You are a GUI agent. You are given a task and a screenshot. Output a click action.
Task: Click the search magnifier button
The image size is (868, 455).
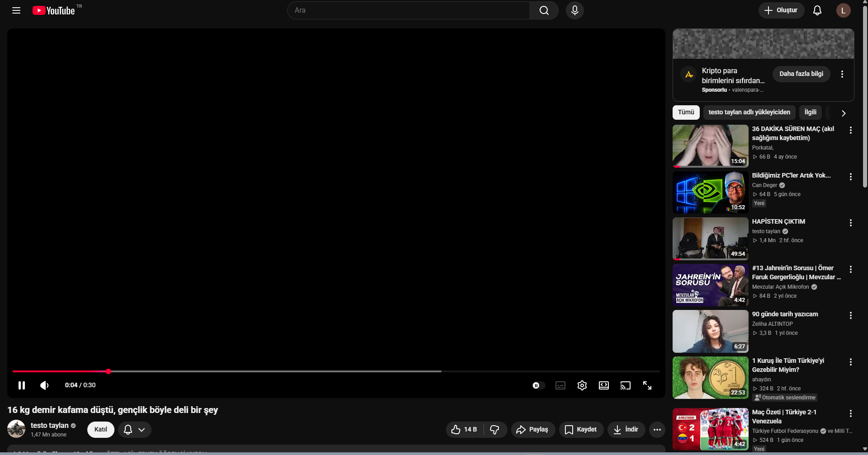(544, 10)
